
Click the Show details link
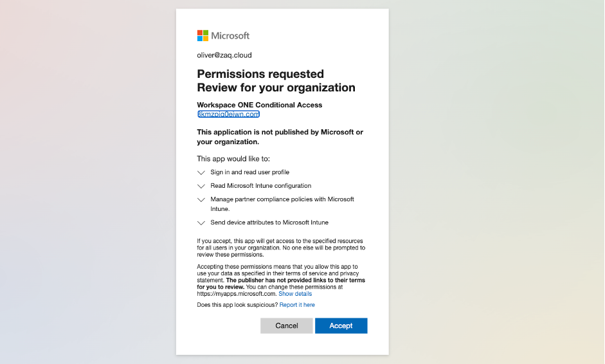(295, 293)
